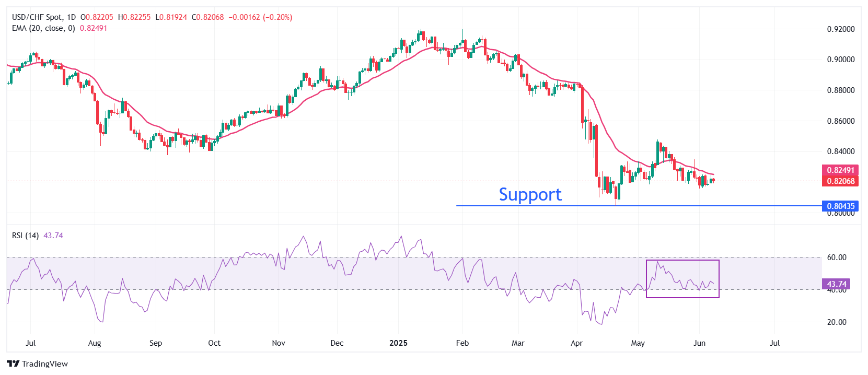Click the red 0.82068 price axis label
The image size is (868, 375).
[x=840, y=181]
